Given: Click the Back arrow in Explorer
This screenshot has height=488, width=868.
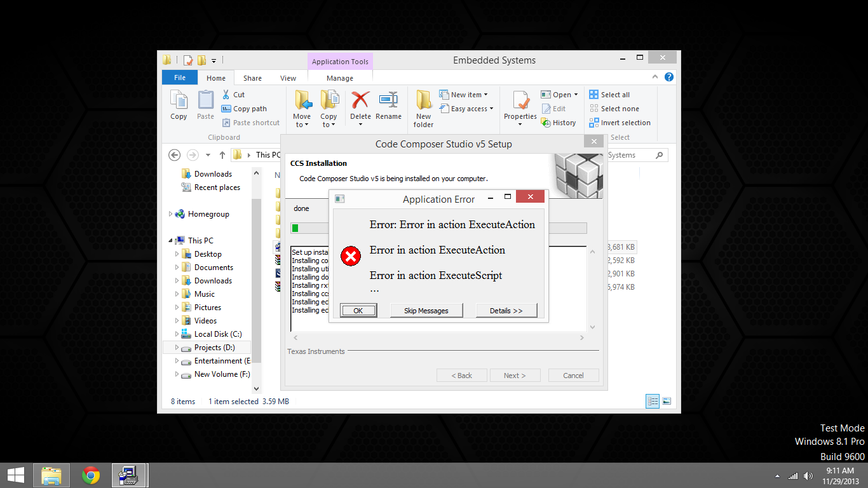Looking at the screenshot, I should click(174, 155).
